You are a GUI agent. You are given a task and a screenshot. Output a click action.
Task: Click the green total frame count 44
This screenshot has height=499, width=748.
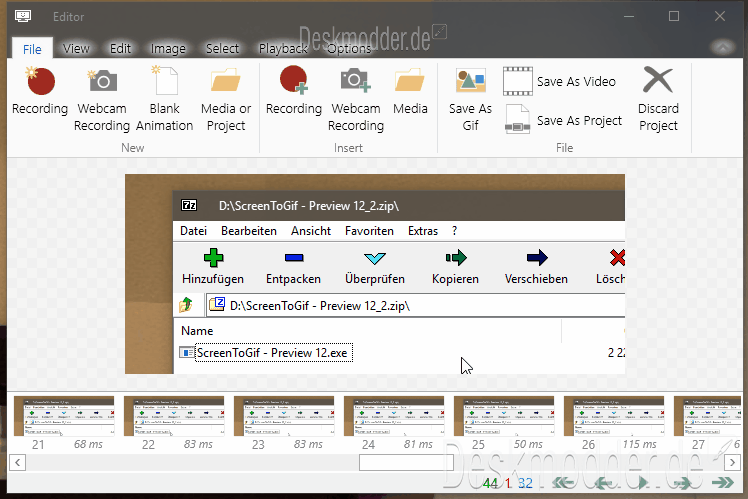tap(490, 483)
